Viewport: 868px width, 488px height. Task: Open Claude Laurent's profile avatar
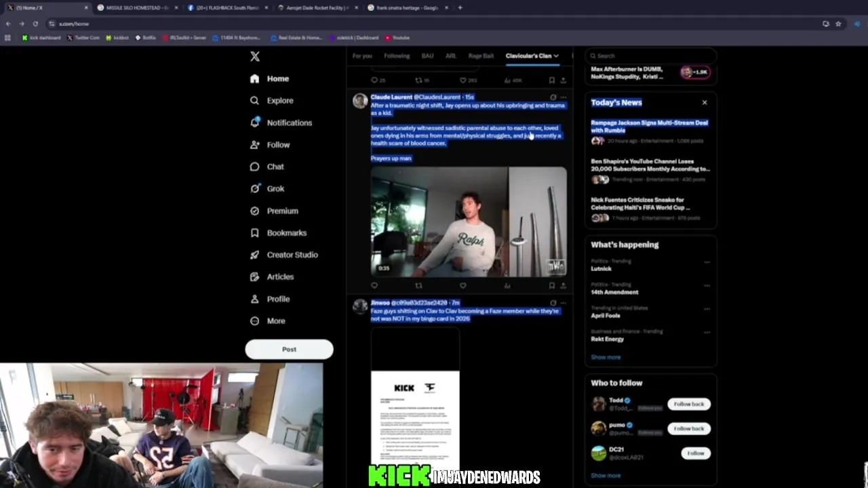[x=360, y=101]
